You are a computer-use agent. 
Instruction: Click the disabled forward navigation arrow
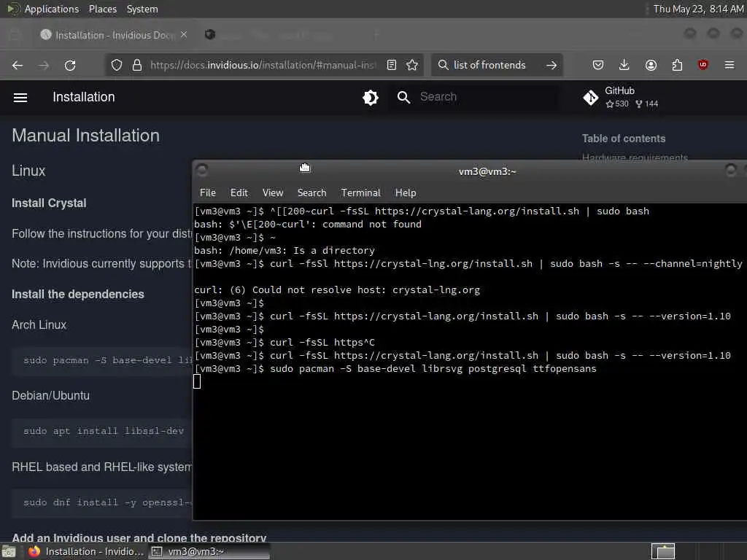point(44,65)
